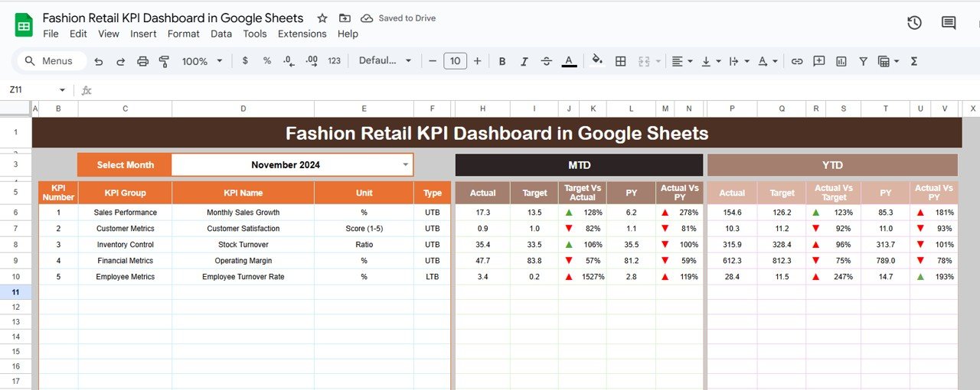Click the font size field showing 10

[456, 61]
